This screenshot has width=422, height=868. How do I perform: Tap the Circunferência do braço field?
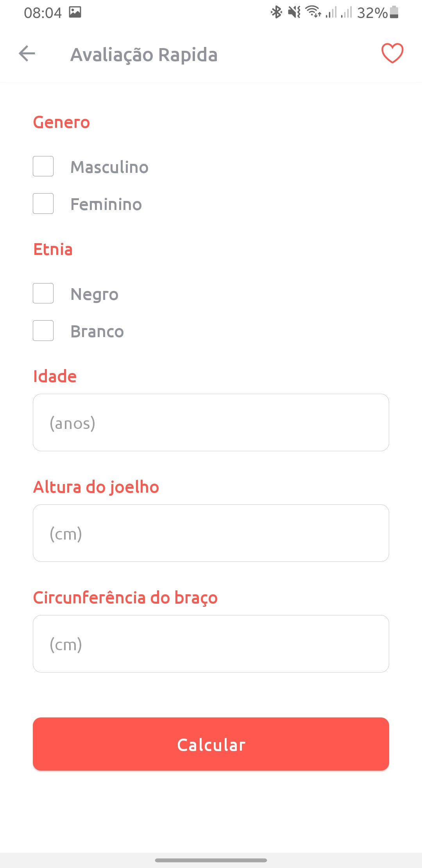[211, 644]
